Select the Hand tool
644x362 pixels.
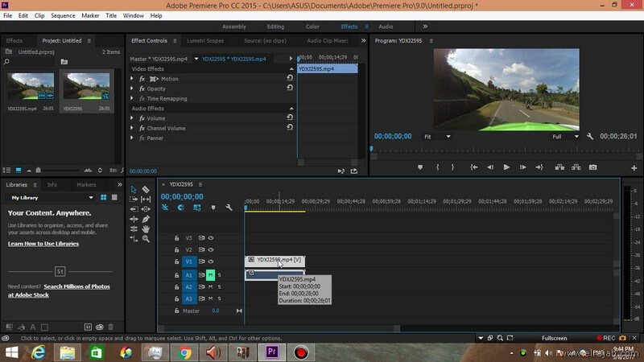coord(146,229)
